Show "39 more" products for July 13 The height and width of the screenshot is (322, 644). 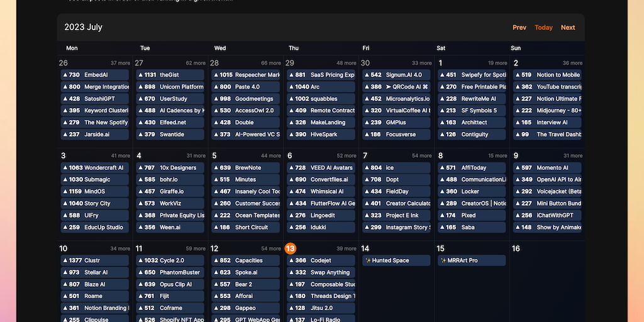click(x=347, y=248)
